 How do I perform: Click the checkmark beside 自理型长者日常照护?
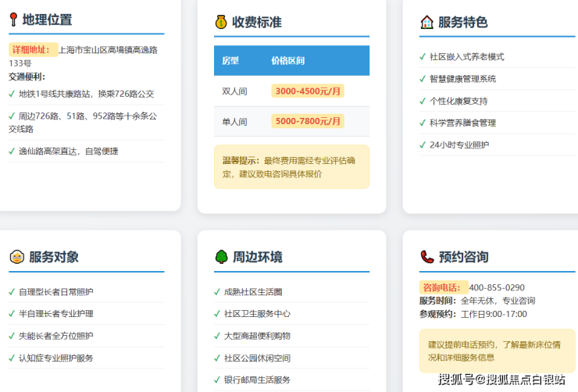(12, 292)
